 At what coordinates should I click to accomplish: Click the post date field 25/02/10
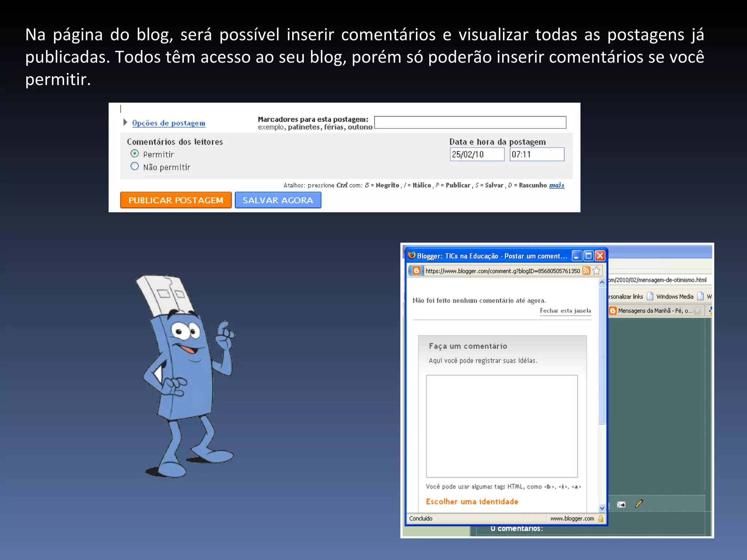point(477,154)
